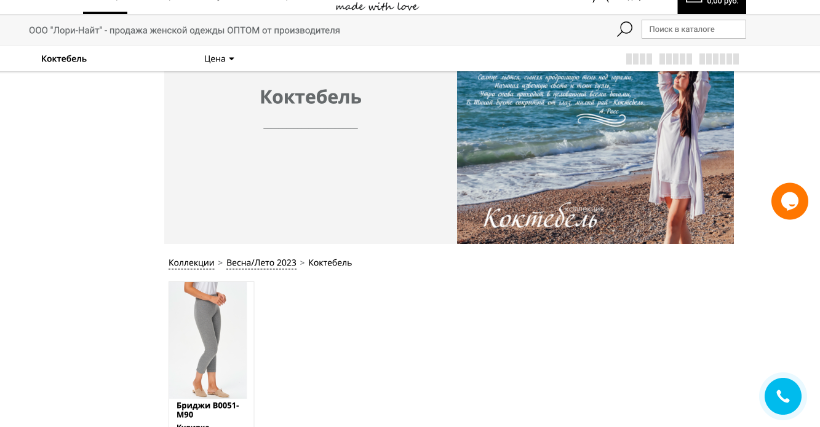
Task: Switch to the four-column grid view
Action: tap(638, 59)
